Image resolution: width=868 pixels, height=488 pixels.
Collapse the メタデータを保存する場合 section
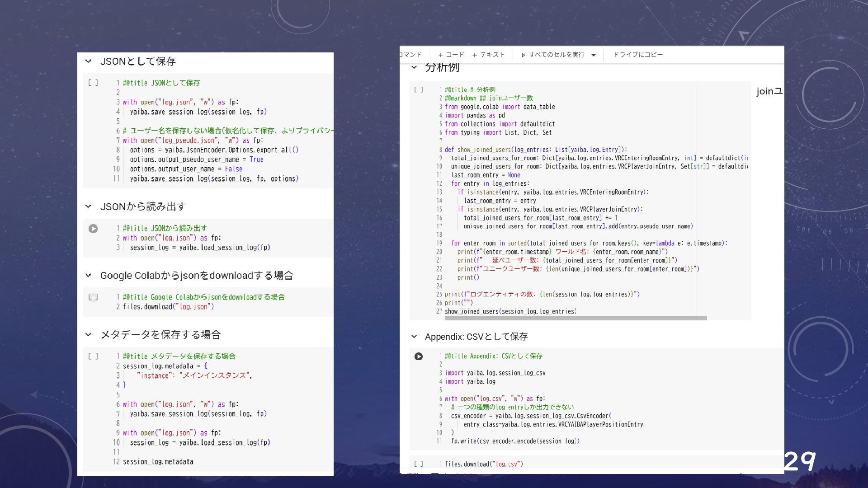[x=88, y=334]
